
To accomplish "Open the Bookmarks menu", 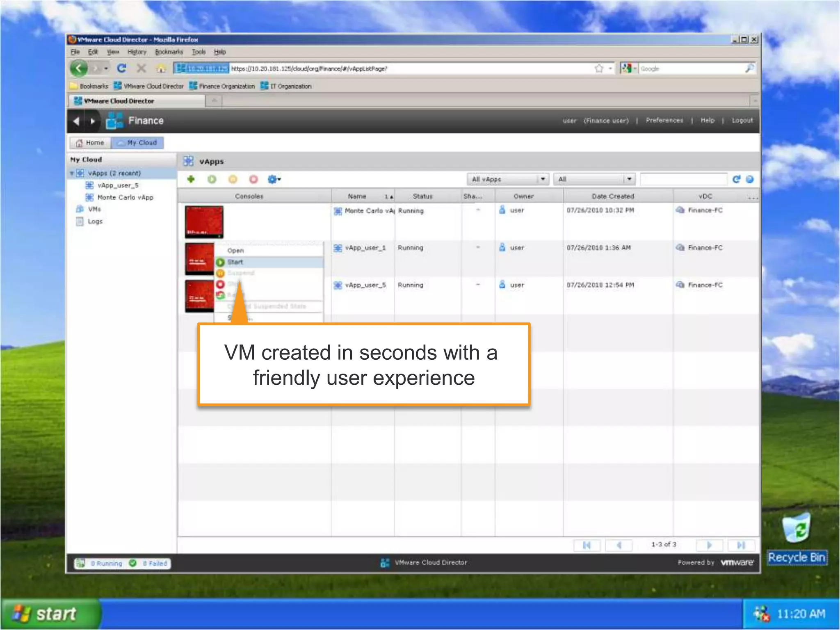I will pyautogui.click(x=169, y=52).
